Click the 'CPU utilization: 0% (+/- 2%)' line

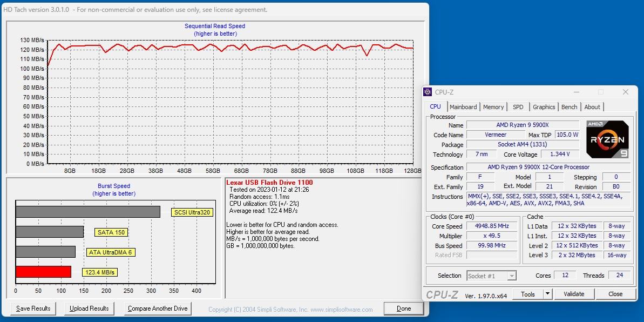[x=264, y=204]
